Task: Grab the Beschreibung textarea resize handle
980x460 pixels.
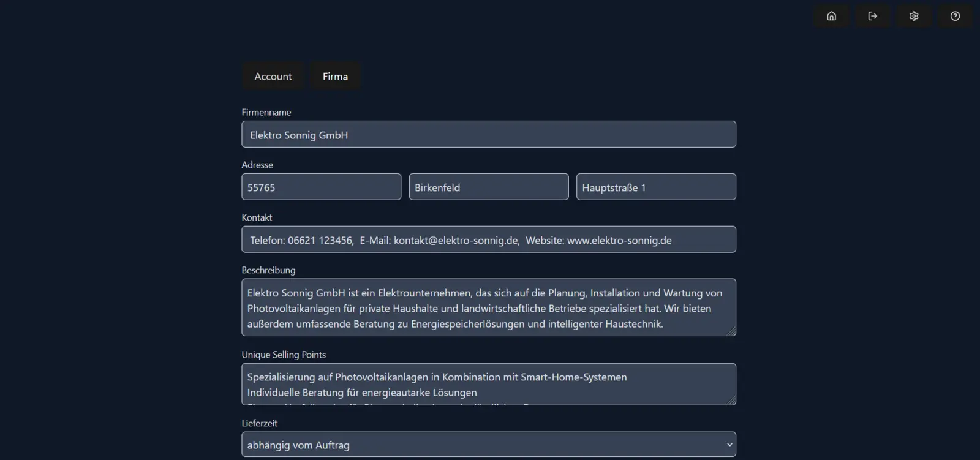Action: pos(731,331)
